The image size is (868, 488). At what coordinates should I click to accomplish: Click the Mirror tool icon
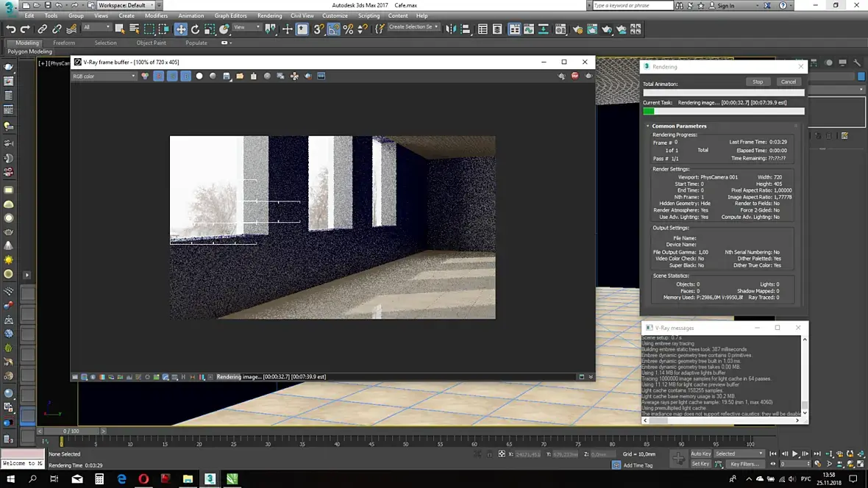pyautogui.click(x=452, y=29)
